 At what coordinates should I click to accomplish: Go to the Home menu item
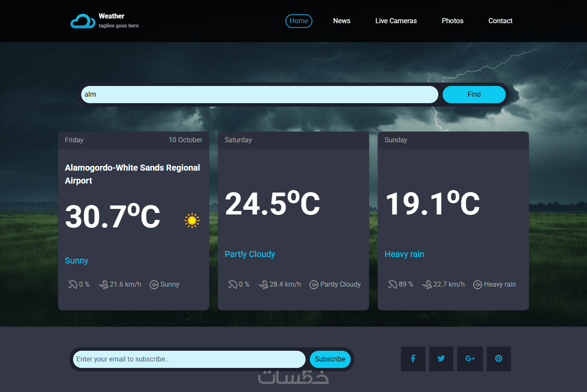(x=299, y=21)
